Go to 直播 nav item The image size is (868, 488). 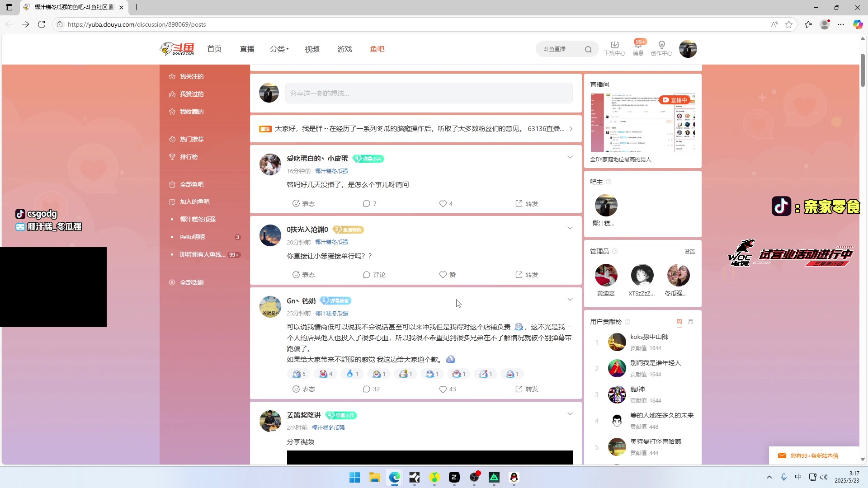pyautogui.click(x=247, y=49)
